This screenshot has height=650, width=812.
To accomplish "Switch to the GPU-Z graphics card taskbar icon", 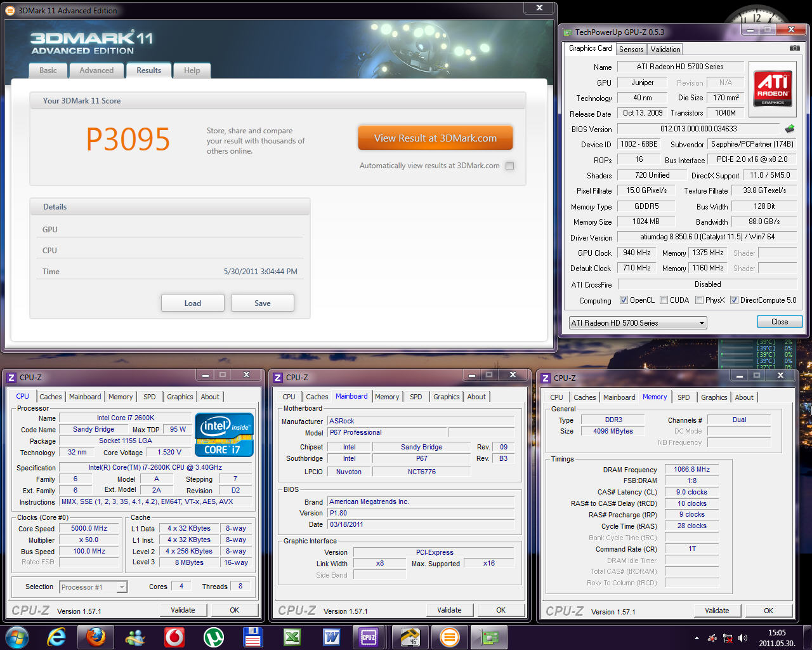I will point(488,637).
